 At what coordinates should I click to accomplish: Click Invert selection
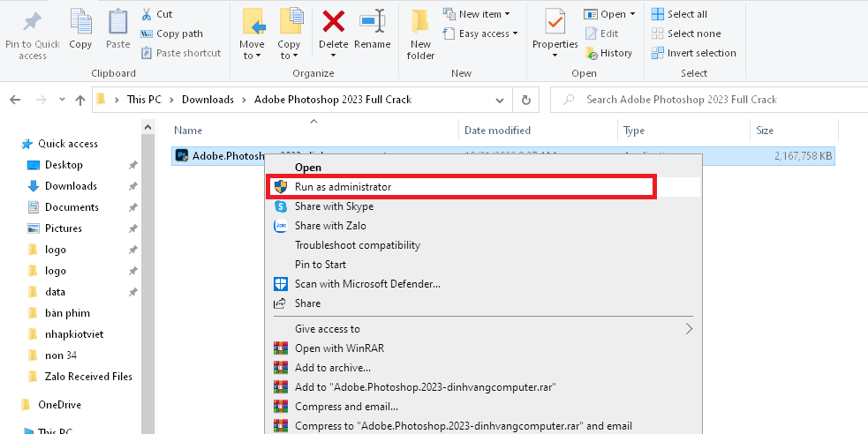[x=694, y=53]
